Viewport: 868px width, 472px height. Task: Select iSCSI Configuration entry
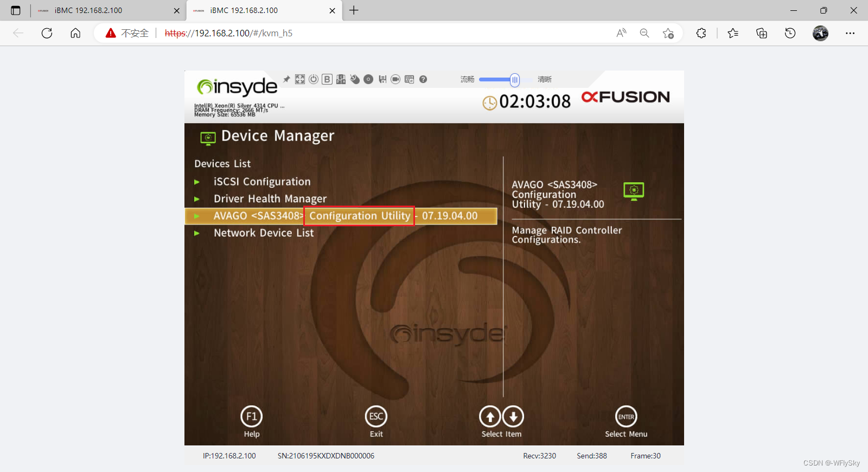[x=262, y=182]
